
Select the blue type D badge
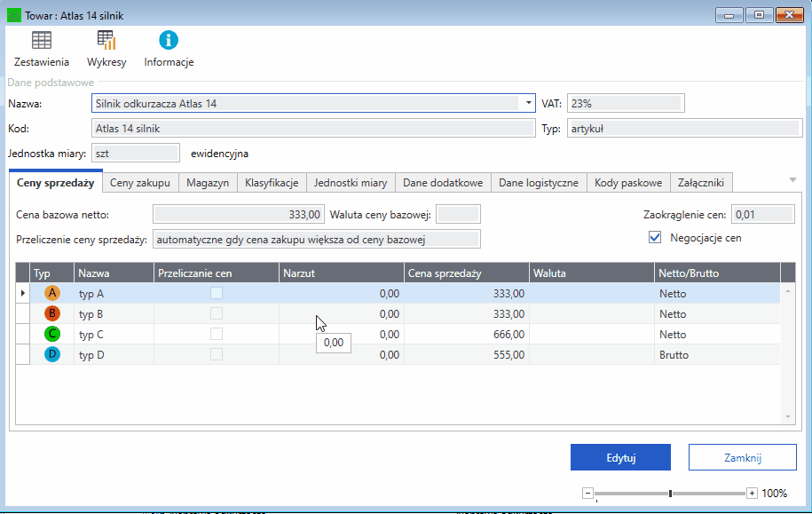(x=52, y=355)
